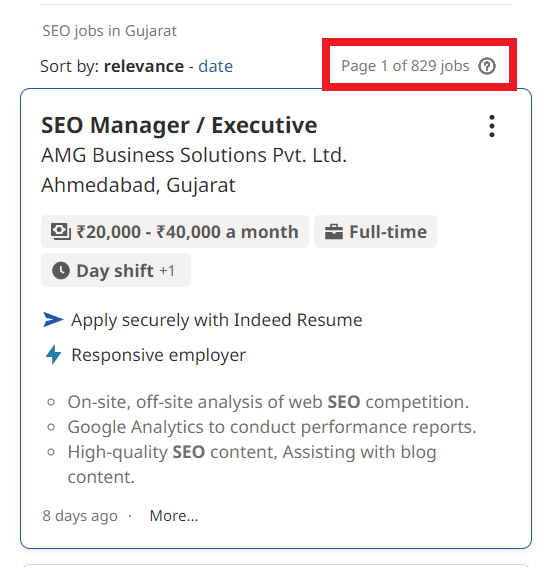The width and height of the screenshot is (555, 567).
Task: Click the Google Analytics performance reports bullet
Action: (272, 427)
